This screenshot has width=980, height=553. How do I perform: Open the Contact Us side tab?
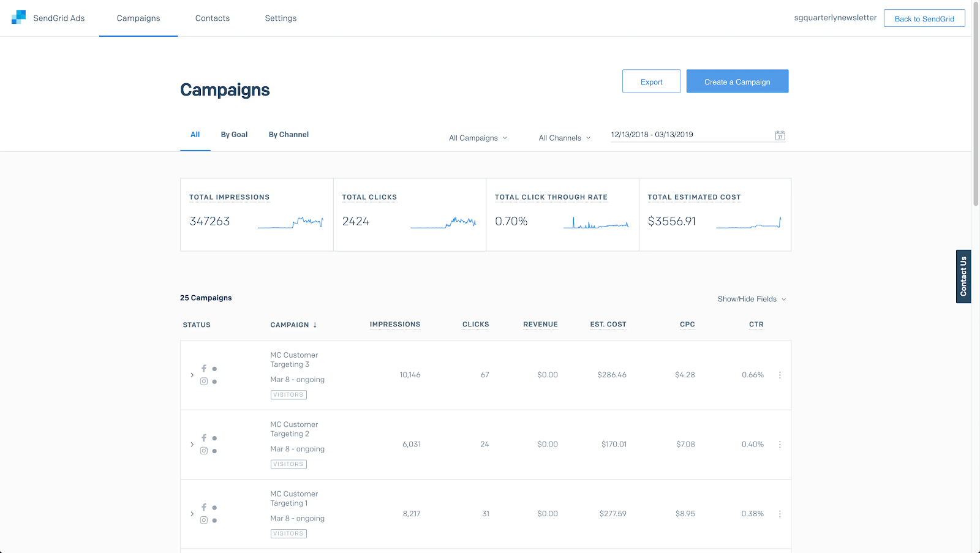(x=963, y=276)
